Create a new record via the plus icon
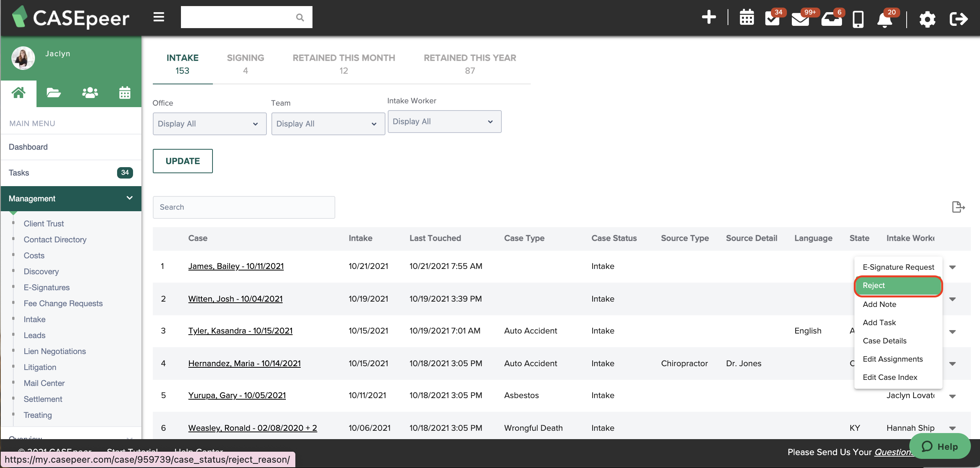 pyautogui.click(x=708, y=17)
